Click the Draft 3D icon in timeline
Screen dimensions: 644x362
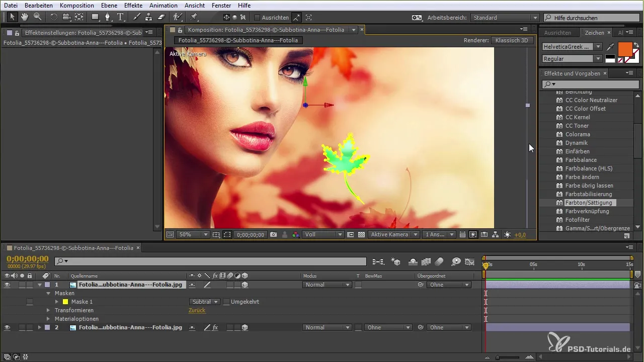tap(396, 261)
